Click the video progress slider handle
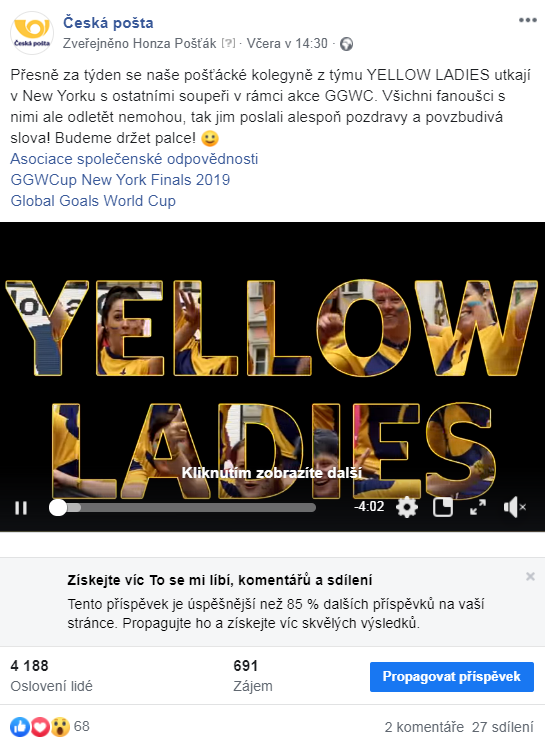The image size is (545, 745). point(58,507)
